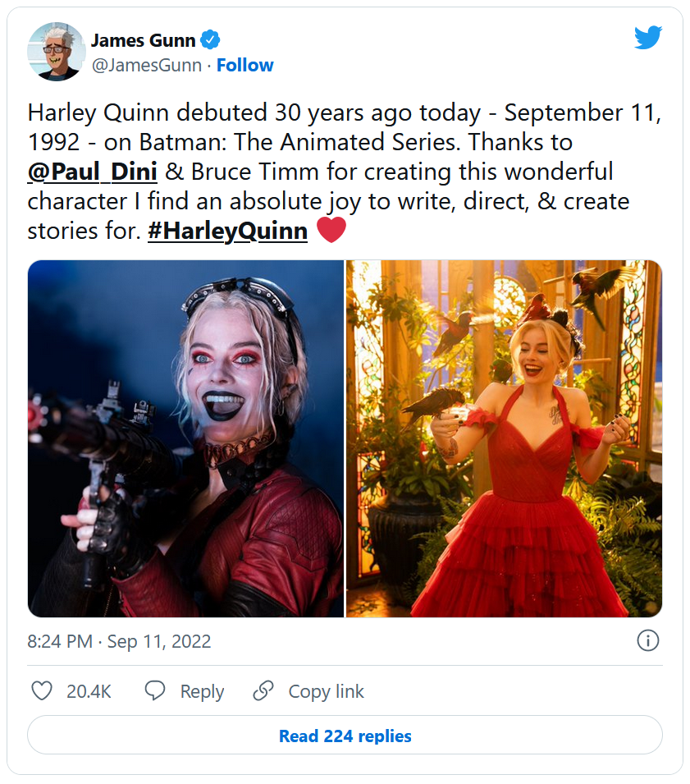Click the James Gunn display name
This screenshot has height=784, width=690.
click(x=143, y=40)
